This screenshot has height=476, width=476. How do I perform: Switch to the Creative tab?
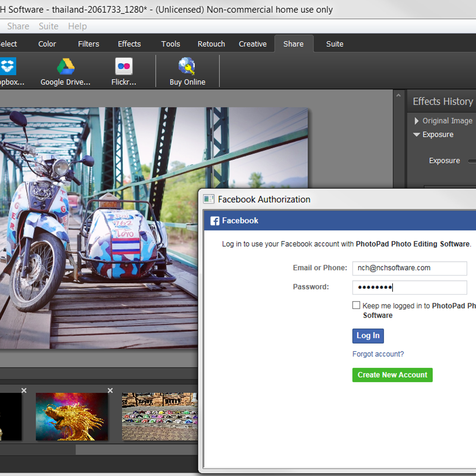[253, 44]
